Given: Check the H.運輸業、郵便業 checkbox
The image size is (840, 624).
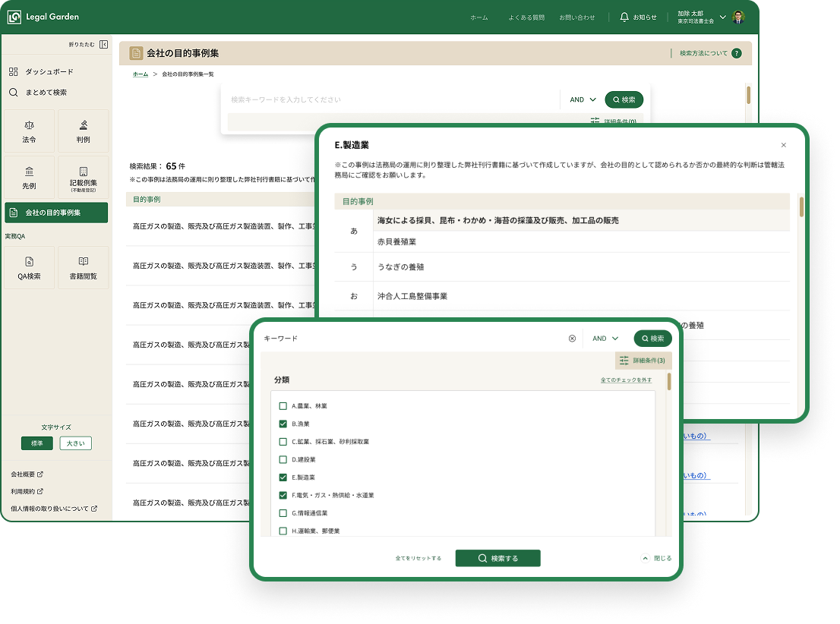Looking at the screenshot, I should (x=283, y=531).
